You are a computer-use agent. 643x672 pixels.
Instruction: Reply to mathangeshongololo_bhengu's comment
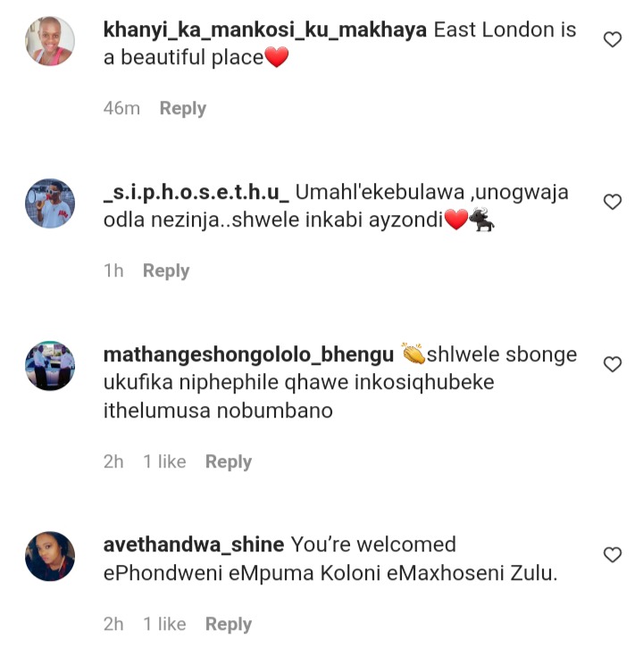pos(229,462)
